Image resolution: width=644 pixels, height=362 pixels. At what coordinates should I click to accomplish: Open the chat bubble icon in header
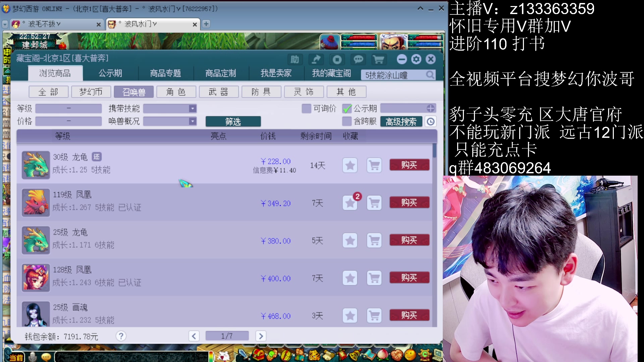[x=358, y=60]
